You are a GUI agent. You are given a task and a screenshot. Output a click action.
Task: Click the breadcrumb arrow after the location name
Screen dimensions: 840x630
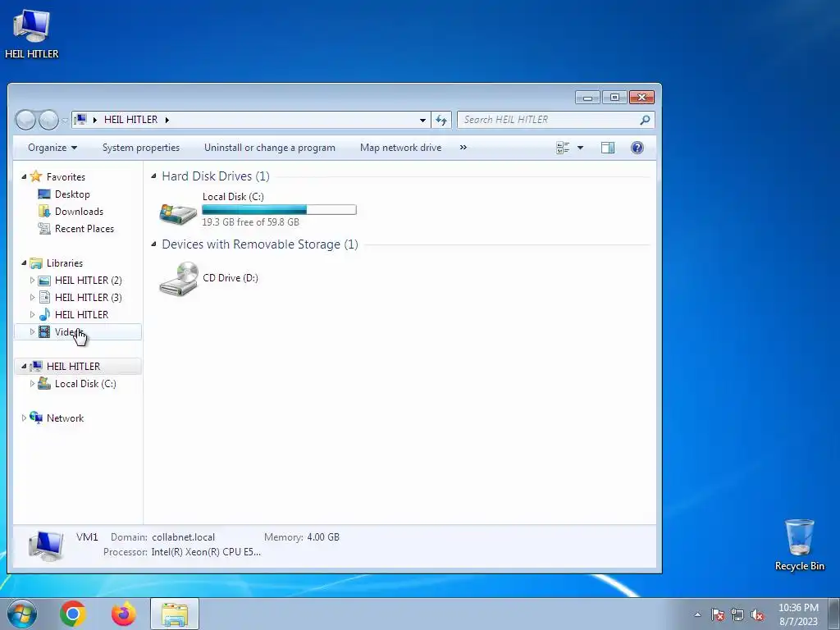click(167, 120)
